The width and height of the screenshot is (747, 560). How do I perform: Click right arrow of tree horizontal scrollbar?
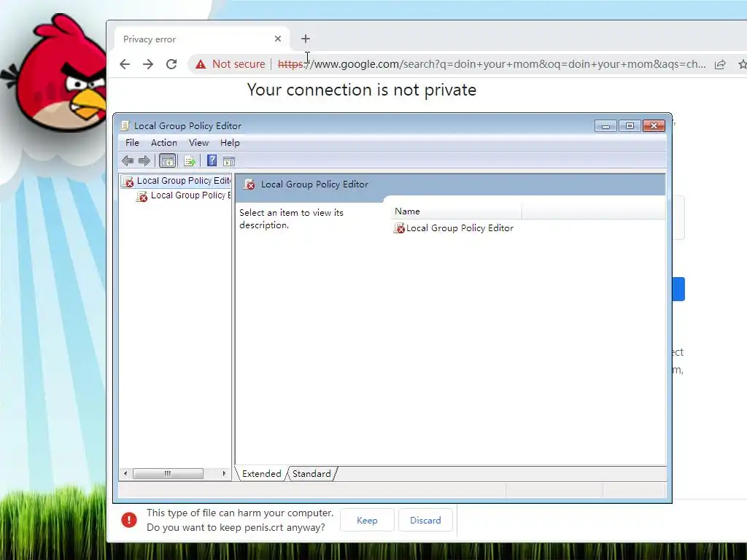coord(224,473)
